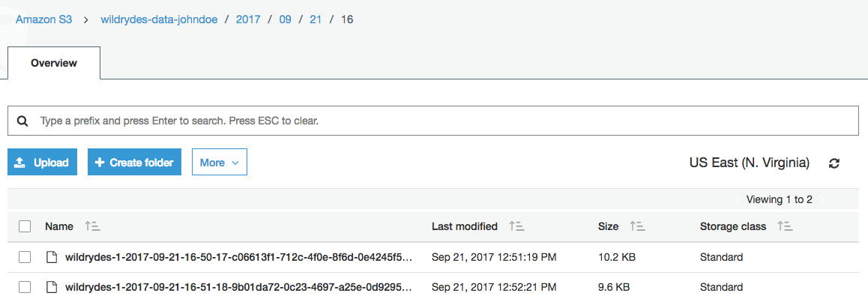868x308 pixels.
Task: Check the box for wildrydes-1-2017-09-21-16-51-18 file
Action: point(24,287)
